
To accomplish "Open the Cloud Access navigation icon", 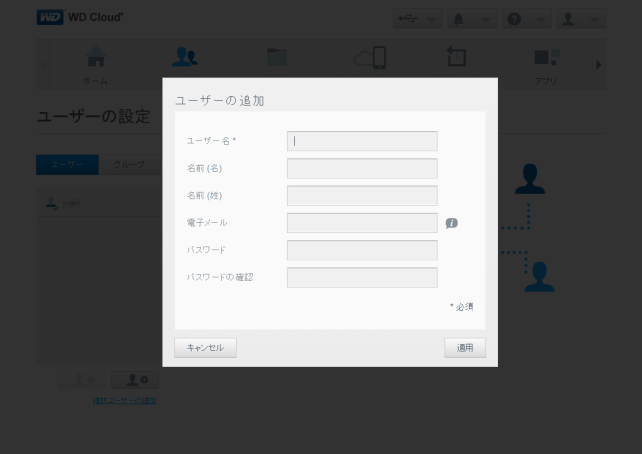I will 369,58.
